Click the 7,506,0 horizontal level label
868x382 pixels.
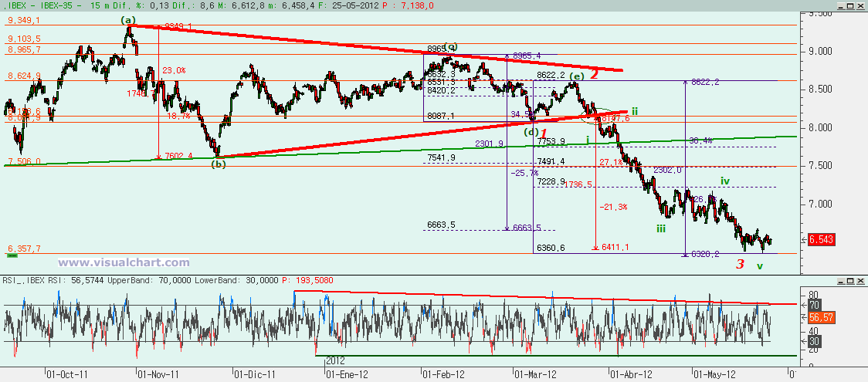coord(24,161)
